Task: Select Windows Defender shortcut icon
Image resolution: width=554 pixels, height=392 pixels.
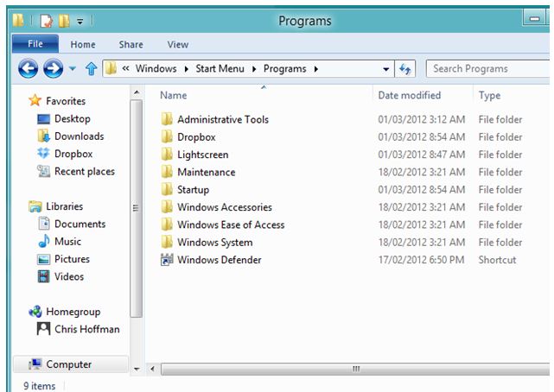Action: (167, 260)
